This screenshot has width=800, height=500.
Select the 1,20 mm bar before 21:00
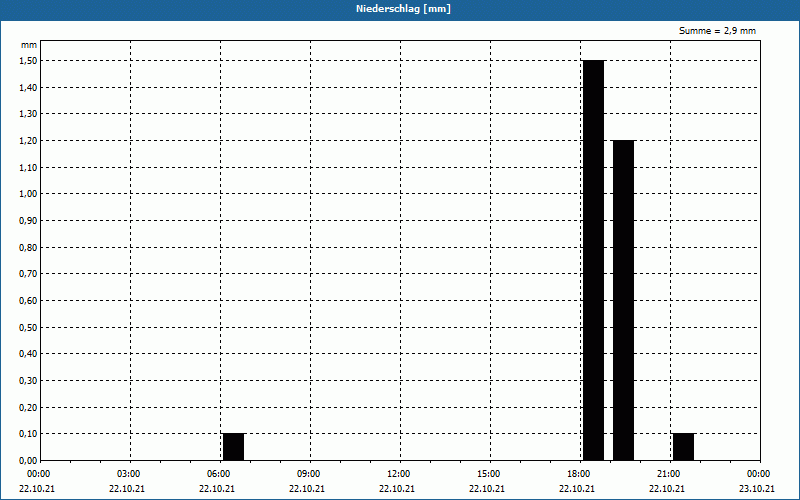623,300
